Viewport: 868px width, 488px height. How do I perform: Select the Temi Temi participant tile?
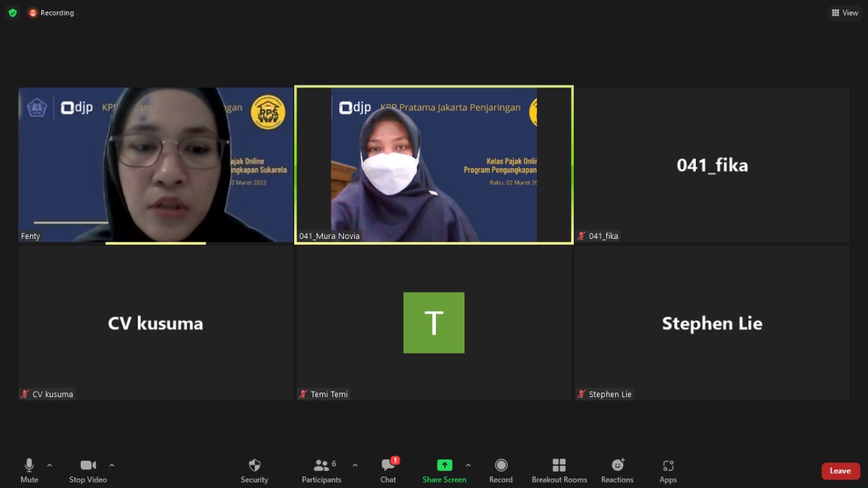click(x=434, y=323)
